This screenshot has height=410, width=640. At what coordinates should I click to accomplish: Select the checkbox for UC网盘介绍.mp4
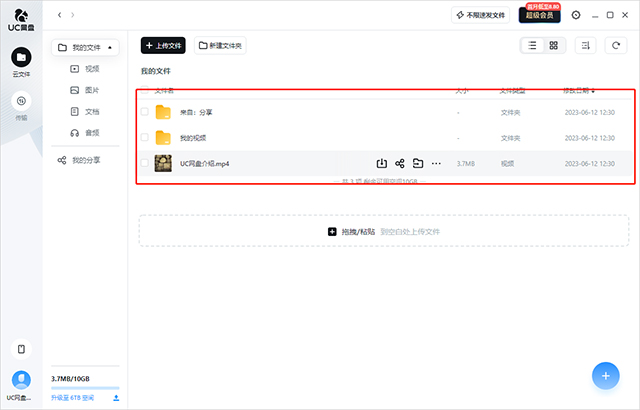coord(145,163)
